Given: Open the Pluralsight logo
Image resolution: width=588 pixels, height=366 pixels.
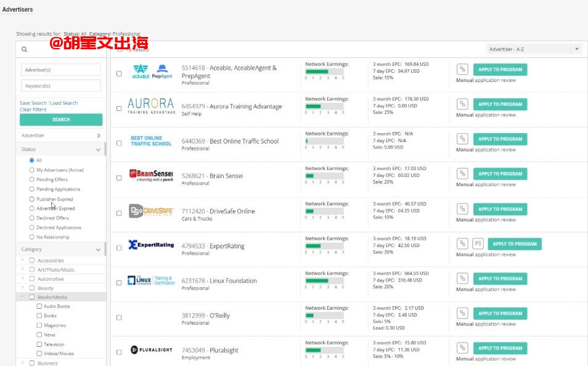Looking at the screenshot, I should click(151, 350).
